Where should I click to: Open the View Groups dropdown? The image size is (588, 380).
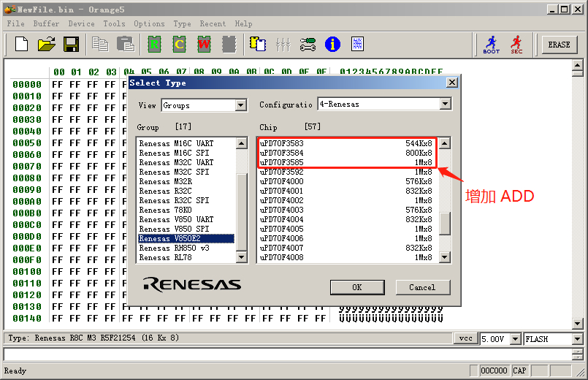(241, 105)
